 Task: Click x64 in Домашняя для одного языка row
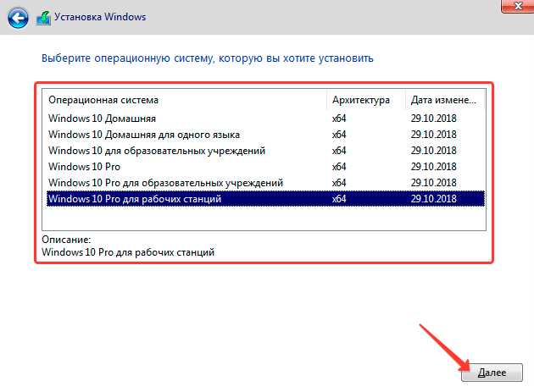point(339,135)
